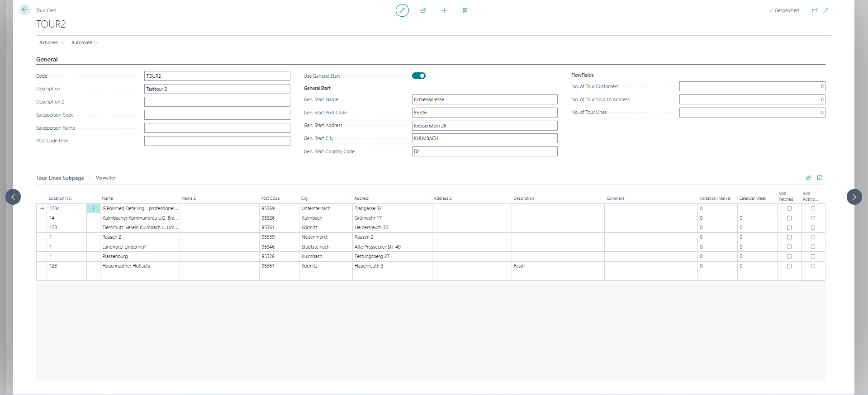868x395 pixels.
Task: Open the Verwalten menu
Action: tap(106, 178)
